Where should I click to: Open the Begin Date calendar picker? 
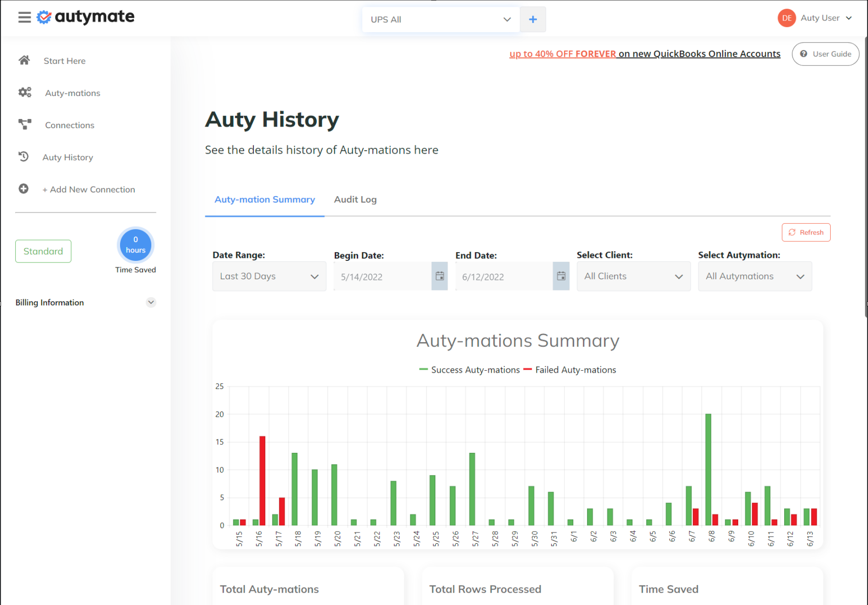pos(439,276)
